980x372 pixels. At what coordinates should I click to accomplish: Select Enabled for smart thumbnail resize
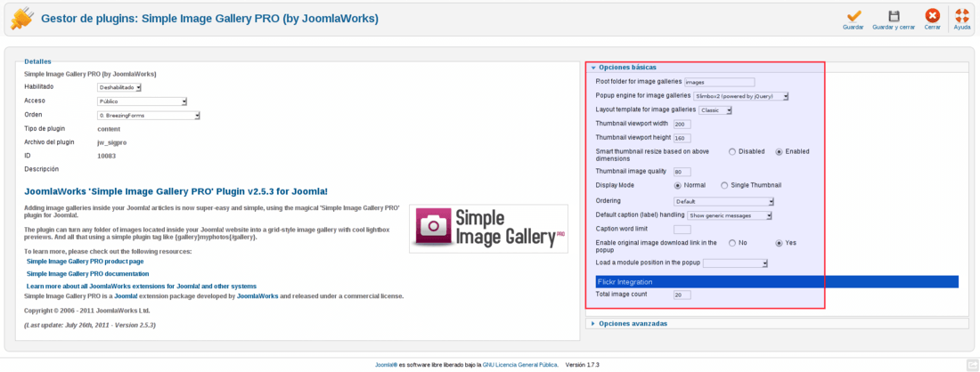coord(779,151)
